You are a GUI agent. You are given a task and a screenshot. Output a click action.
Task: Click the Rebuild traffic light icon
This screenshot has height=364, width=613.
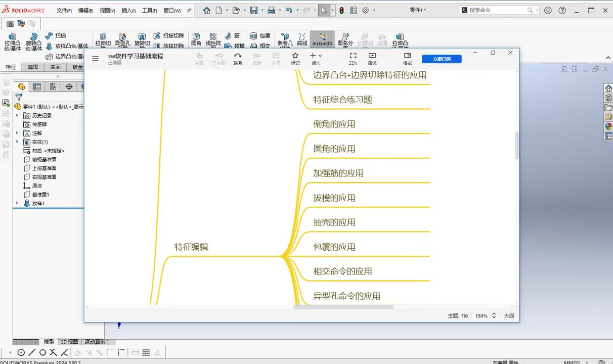tap(341, 10)
